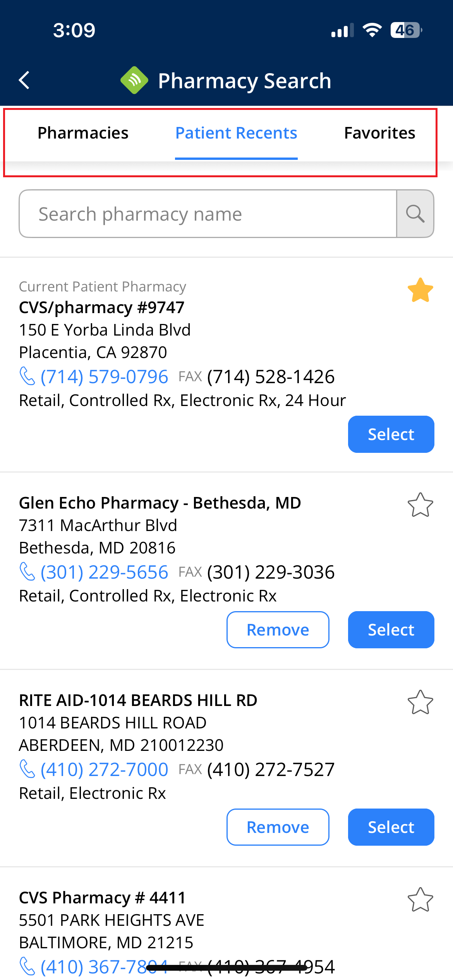Tap the phone icon for RITE AID

click(27, 769)
